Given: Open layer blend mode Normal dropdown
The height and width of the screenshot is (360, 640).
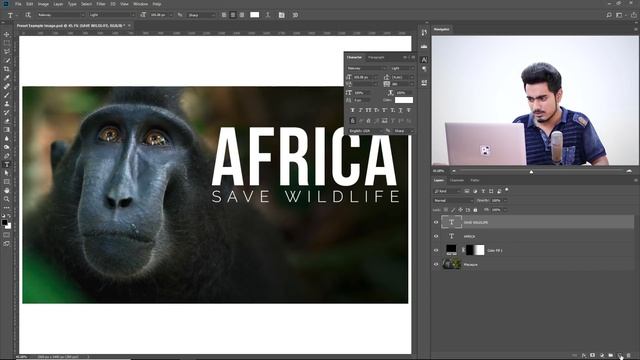Looking at the screenshot, I should point(453,200).
